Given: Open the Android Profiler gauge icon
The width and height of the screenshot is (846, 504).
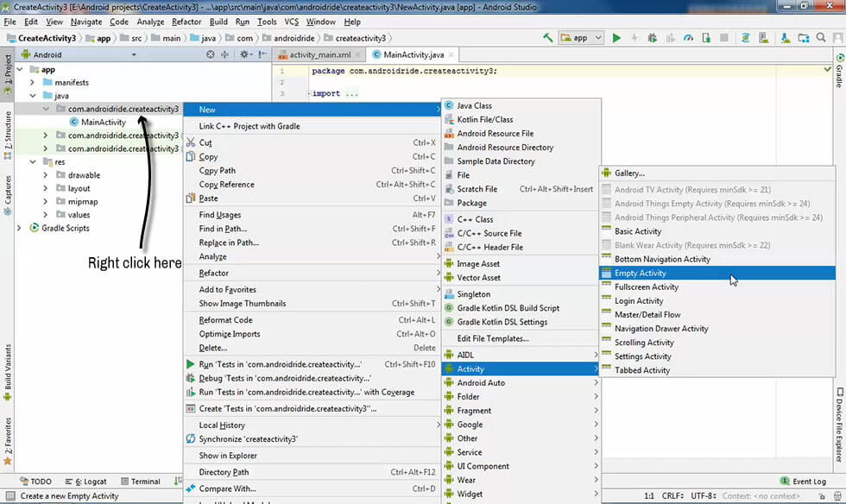Looking at the screenshot, I should [x=688, y=38].
